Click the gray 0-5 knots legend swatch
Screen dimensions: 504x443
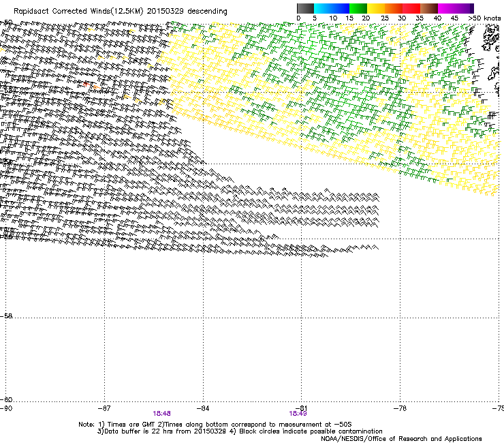305,8
